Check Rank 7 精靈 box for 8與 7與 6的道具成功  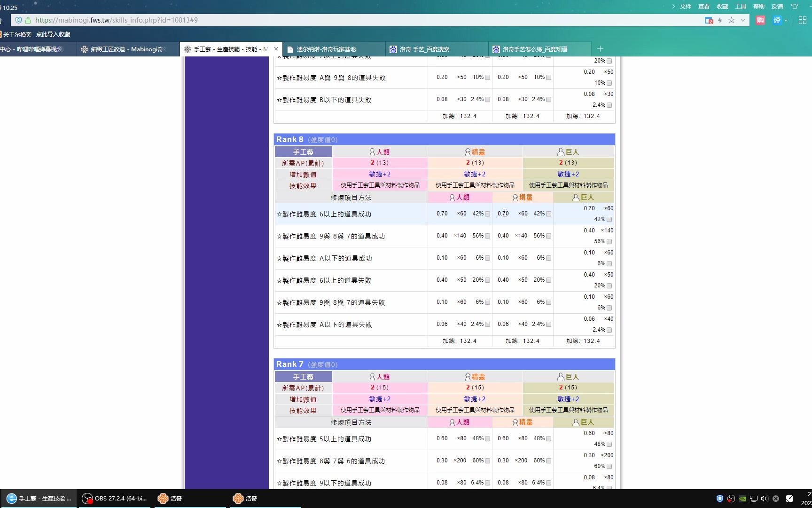[x=548, y=461]
